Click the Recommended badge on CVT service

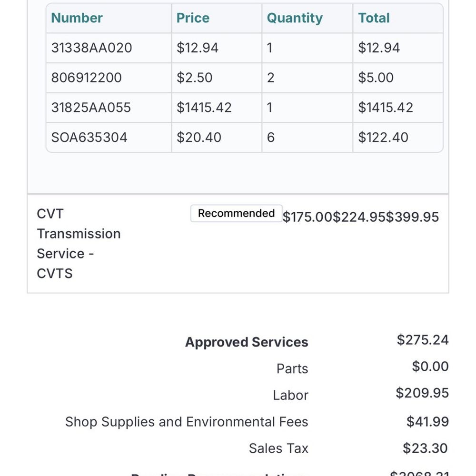tap(236, 213)
